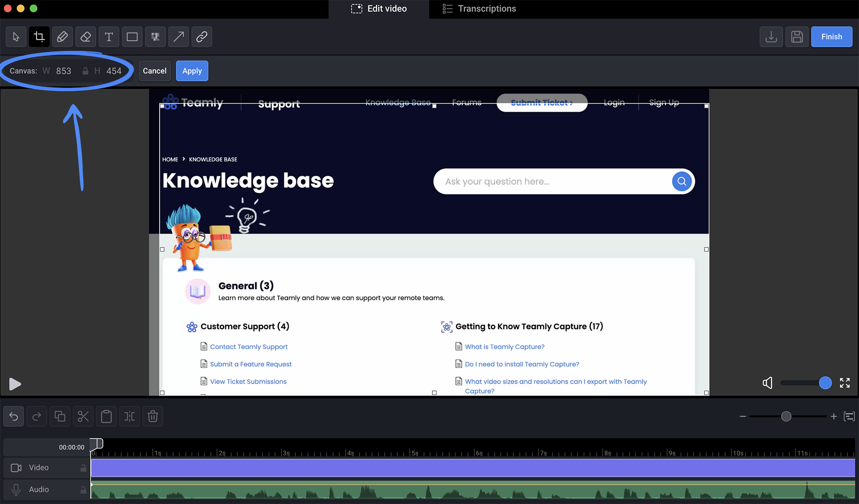
Task: Toggle lock on the Audio track
Action: click(x=83, y=490)
